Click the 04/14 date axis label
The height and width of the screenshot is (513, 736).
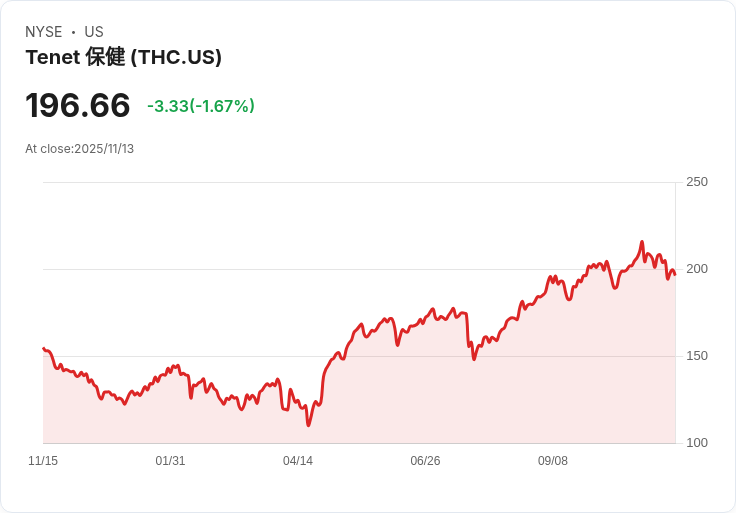pyautogui.click(x=298, y=461)
